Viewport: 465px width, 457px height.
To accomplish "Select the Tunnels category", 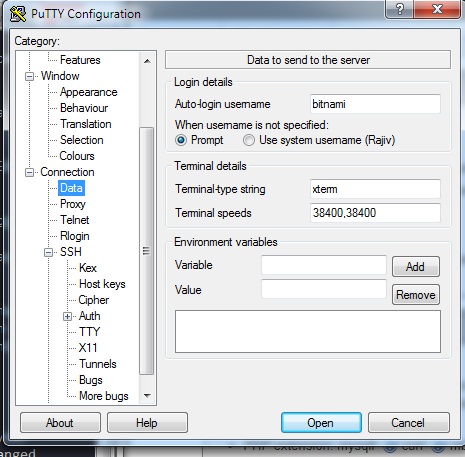I will click(x=98, y=364).
